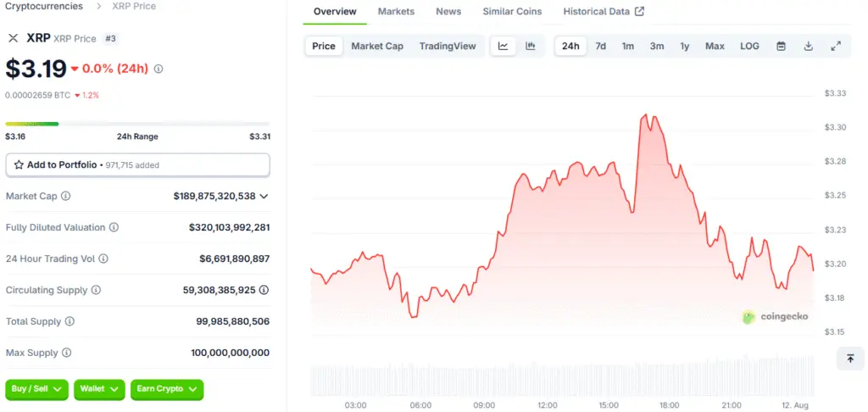Image resolution: width=868 pixels, height=412 pixels.
Task: Click the star icon in Add to Portfolio
Action: (19, 164)
